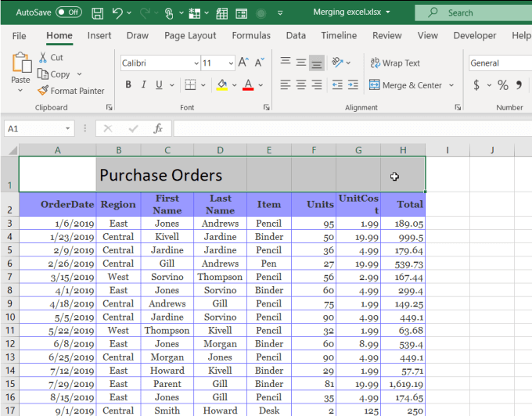This screenshot has width=532, height=416.
Task: Click the Paste button
Action: tap(20, 70)
